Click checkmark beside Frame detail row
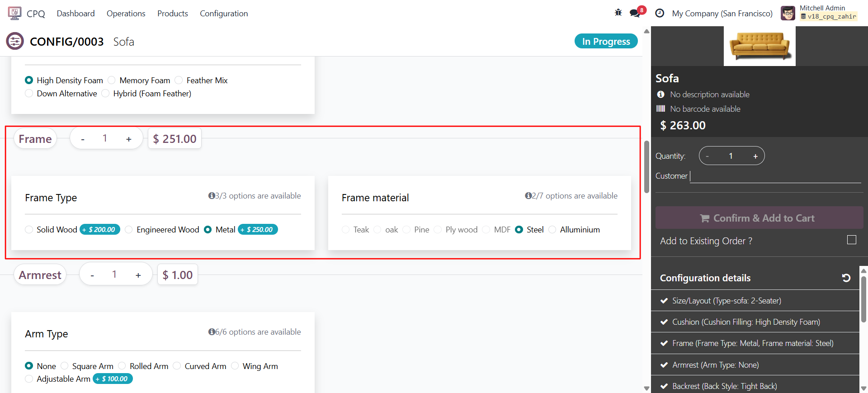Screen dimensions: 868x393 point(664,343)
